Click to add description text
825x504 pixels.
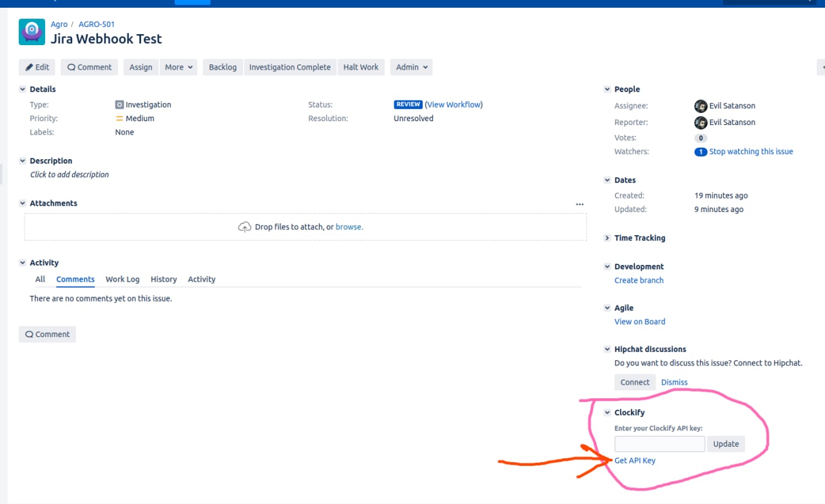pos(70,175)
